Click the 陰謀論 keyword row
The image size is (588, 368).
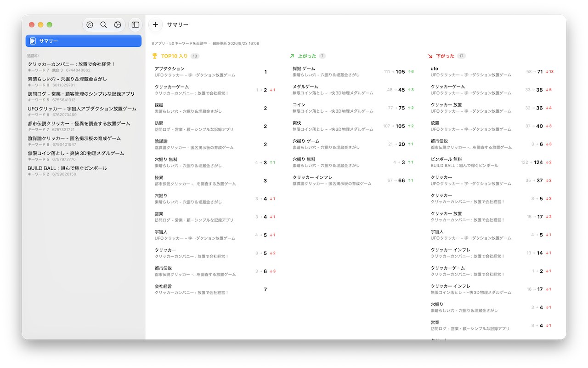pyautogui.click(x=215, y=144)
